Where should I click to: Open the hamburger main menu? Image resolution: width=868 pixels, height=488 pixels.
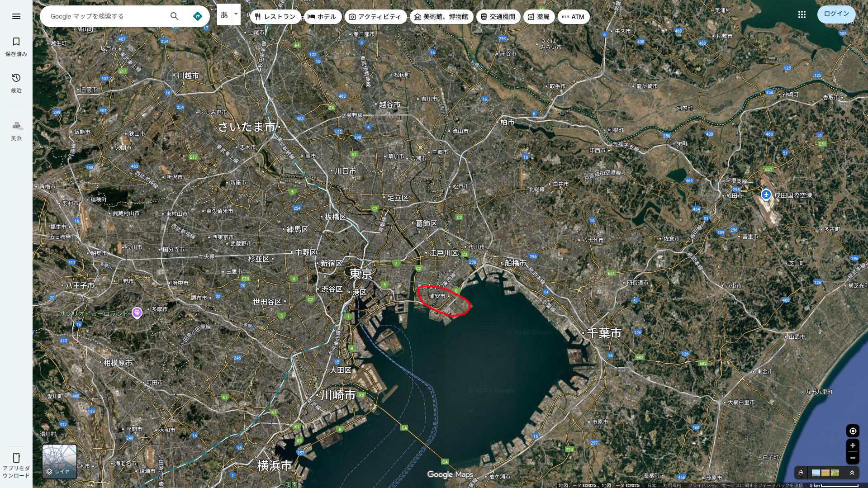point(16,16)
